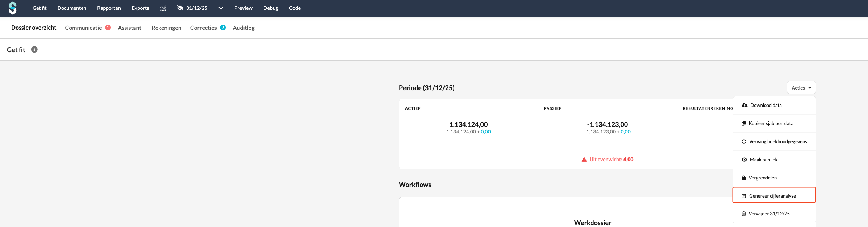
Task: Lock the period with Vergrendelen
Action: 762,178
